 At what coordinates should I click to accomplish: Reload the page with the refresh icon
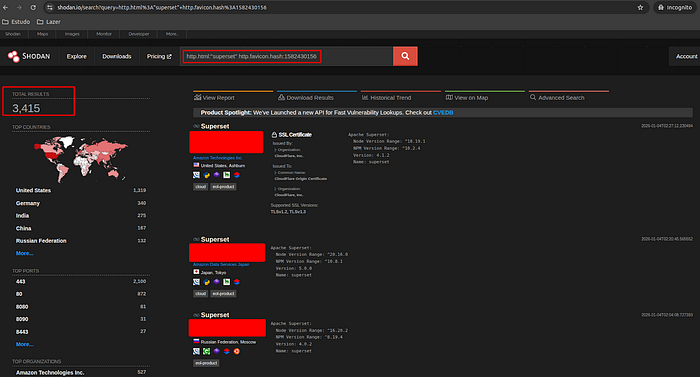(33, 8)
